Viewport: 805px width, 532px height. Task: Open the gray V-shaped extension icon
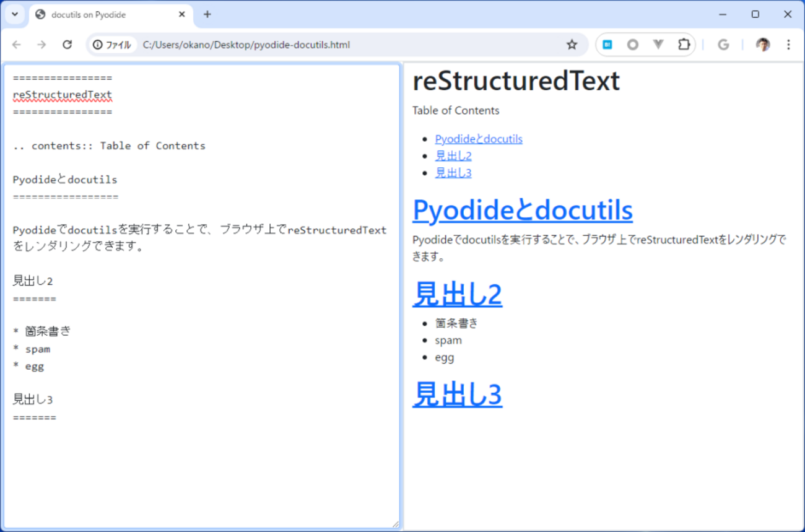tap(658, 45)
